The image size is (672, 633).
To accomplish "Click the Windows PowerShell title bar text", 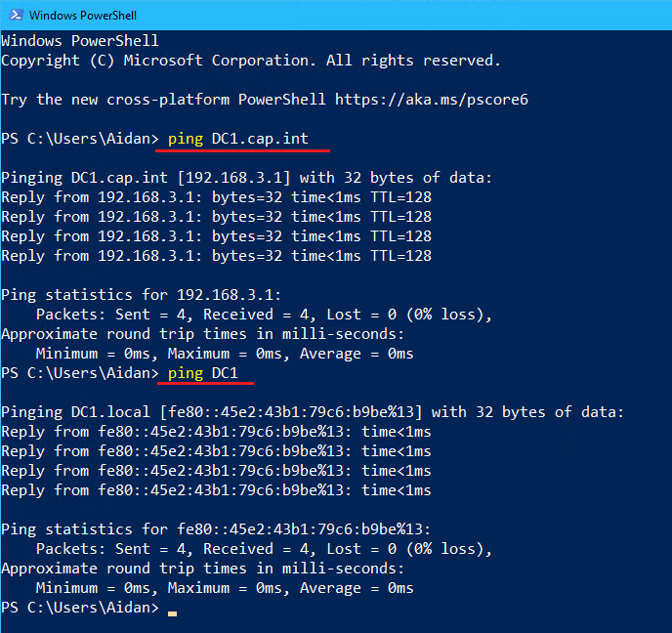I will tap(85, 16).
